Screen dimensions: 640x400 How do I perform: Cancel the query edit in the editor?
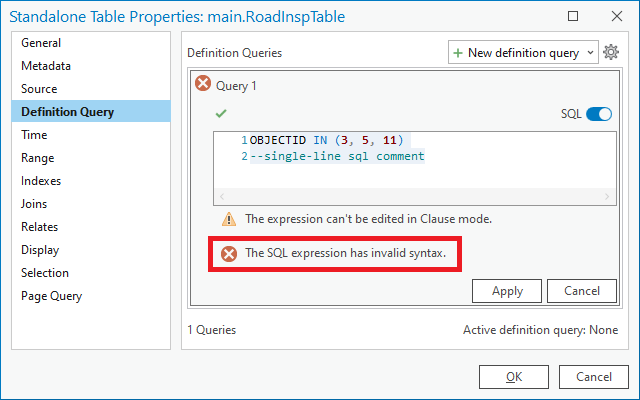pyautogui.click(x=581, y=291)
